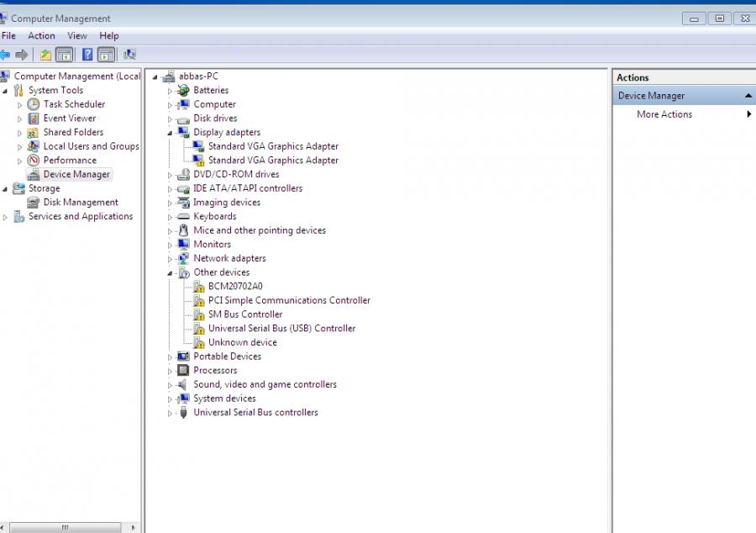Image resolution: width=756 pixels, height=533 pixels.
Task: Select first Standard VGA Graphics Adapter
Action: pyautogui.click(x=273, y=146)
